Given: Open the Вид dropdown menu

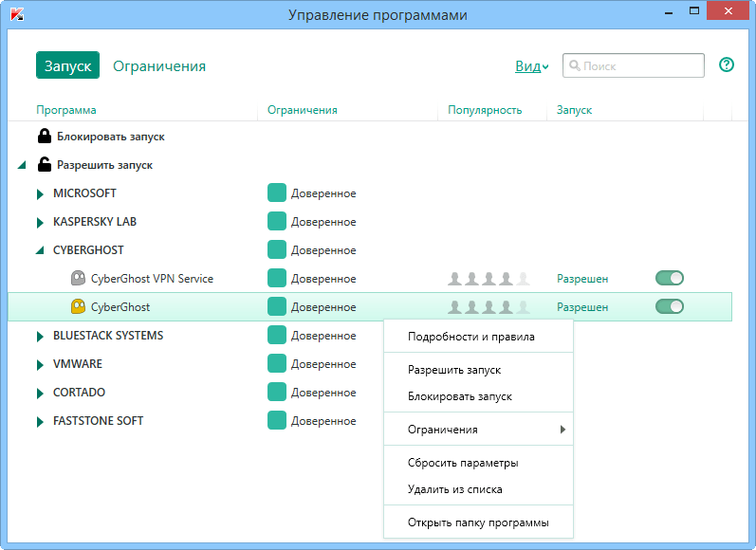Looking at the screenshot, I should pyautogui.click(x=532, y=66).
